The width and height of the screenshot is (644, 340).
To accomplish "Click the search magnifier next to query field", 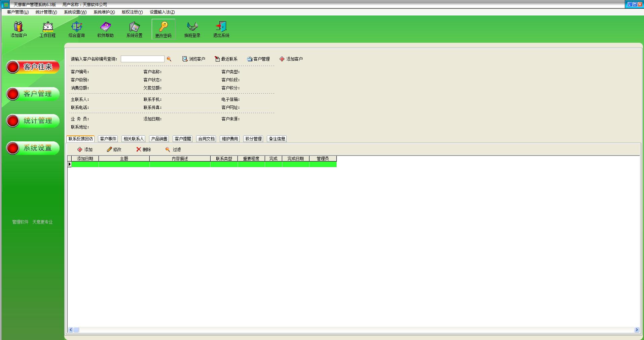I will point(169,59).
